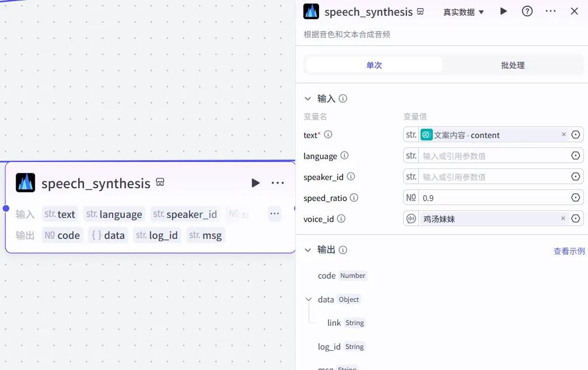Click the plugin link icon next to speech_synthesis title
Screen dimensions: 588x370
(419, 11)
